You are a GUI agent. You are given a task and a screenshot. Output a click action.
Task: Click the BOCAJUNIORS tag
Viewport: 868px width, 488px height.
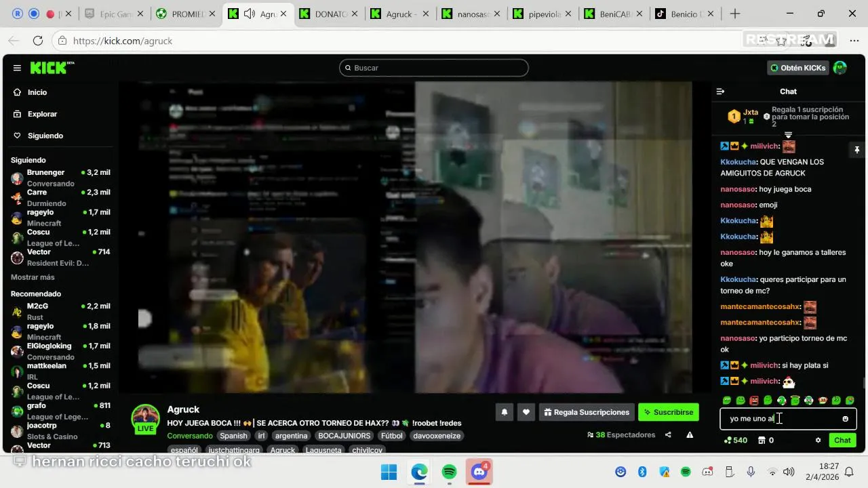tap(344, 436)
